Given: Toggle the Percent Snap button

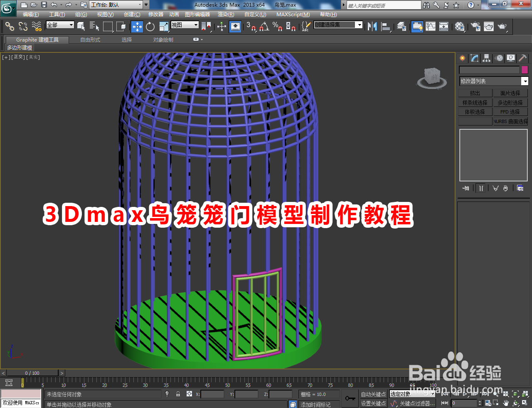Looking at the screenshot, I should click(x=277, y=27).
